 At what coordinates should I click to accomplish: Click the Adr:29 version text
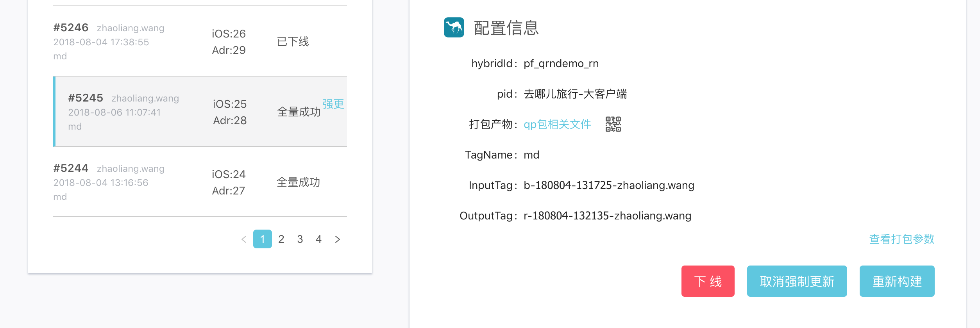[229, 50]
